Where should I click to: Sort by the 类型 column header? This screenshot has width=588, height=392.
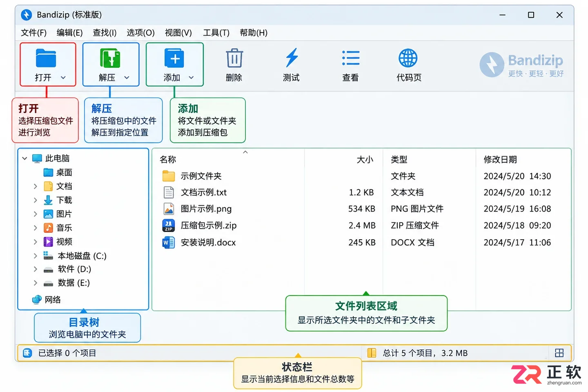tap(399, 159)
